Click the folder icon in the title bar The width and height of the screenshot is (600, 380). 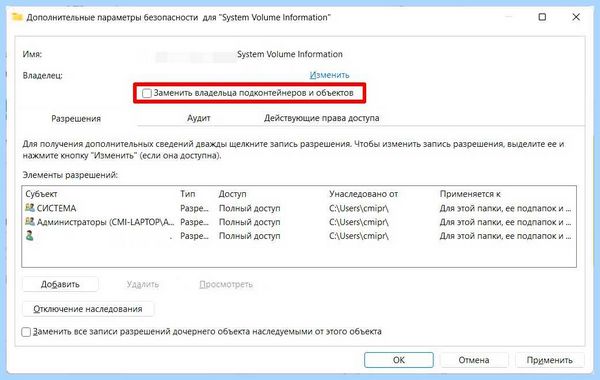pos(17,17)
